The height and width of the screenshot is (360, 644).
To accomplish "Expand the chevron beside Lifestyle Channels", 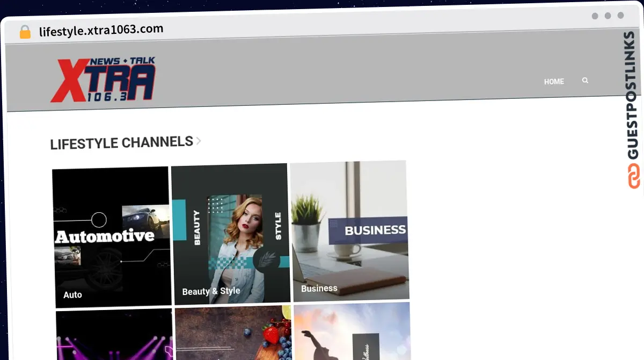I will (x=199, y=141).
